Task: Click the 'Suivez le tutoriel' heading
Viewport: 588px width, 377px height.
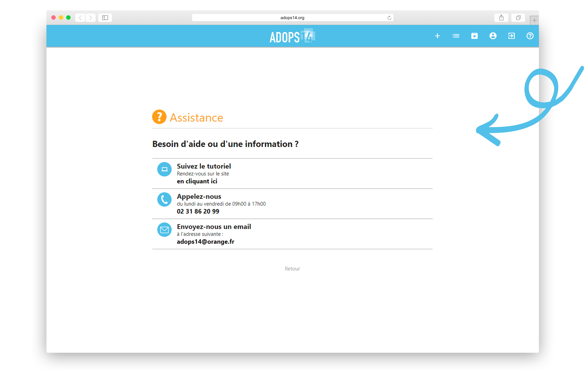Action: click(204, 166)
